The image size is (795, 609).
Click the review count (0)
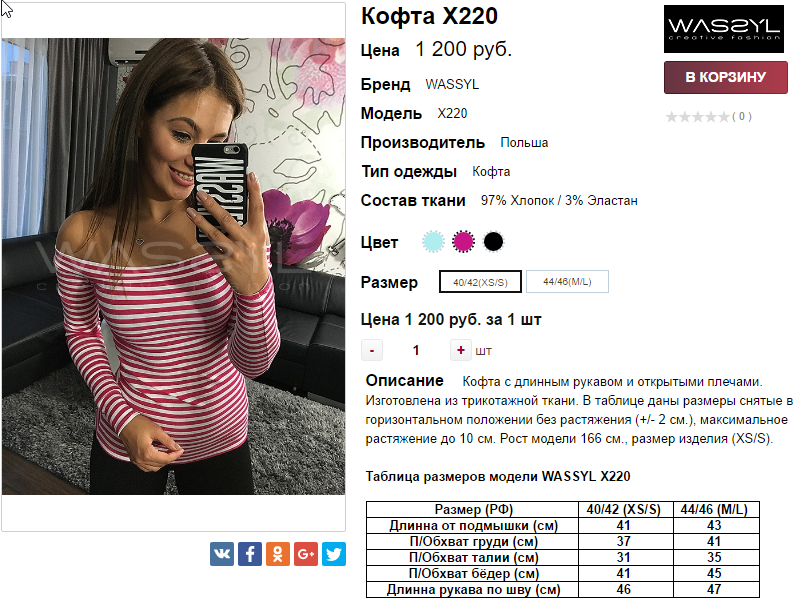click(x=742, y=117)
